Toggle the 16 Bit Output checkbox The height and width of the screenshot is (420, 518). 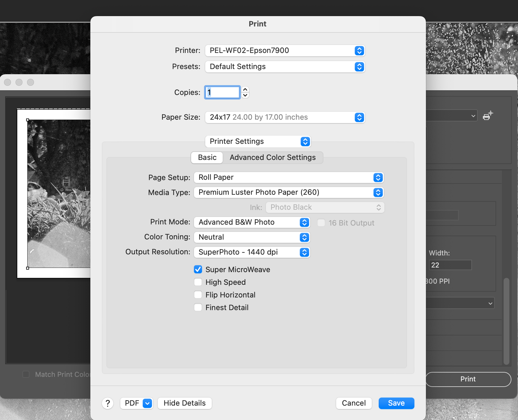[x=321, y=223]
